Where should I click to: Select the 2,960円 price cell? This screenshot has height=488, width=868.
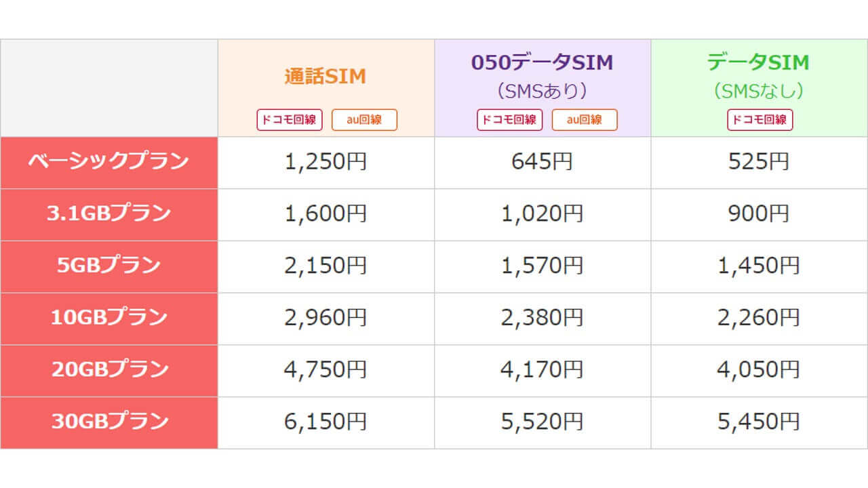pos(325,318)
